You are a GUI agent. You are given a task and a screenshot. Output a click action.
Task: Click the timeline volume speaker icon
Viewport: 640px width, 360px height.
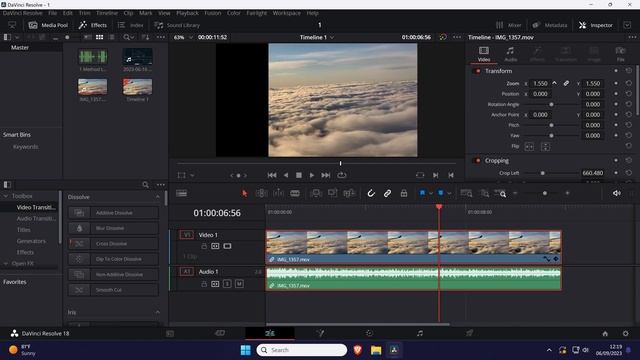point(616,193)
